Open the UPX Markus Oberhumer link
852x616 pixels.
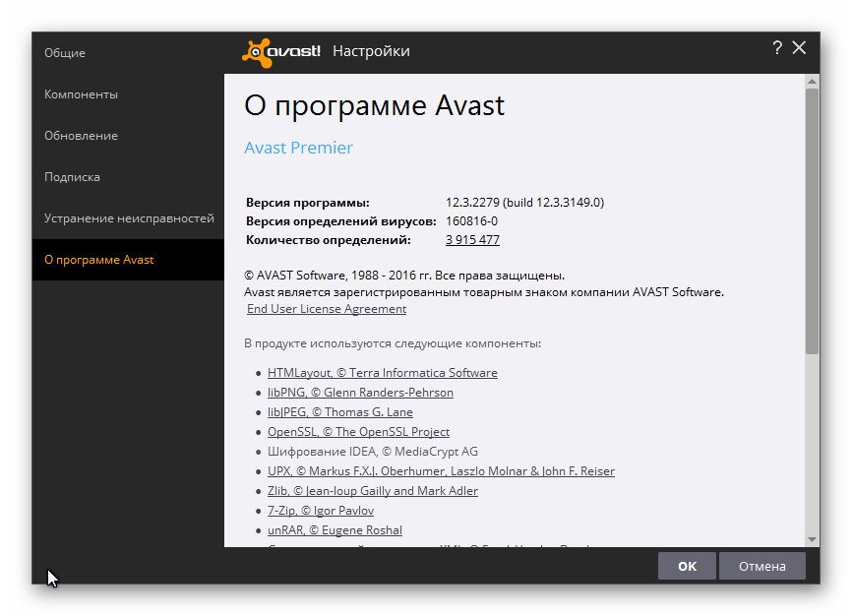[441, 471]
